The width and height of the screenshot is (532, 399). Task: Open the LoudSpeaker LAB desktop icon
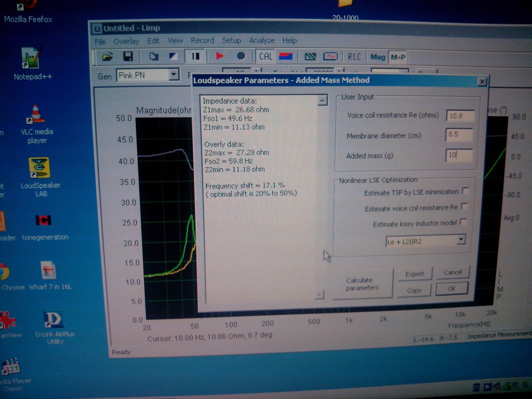40,177
